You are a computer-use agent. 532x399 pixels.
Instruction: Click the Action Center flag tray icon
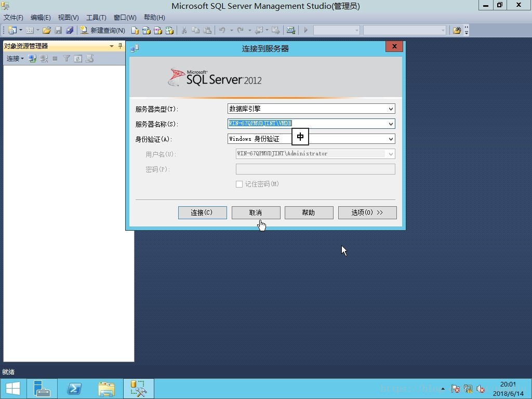click(456, 389)
